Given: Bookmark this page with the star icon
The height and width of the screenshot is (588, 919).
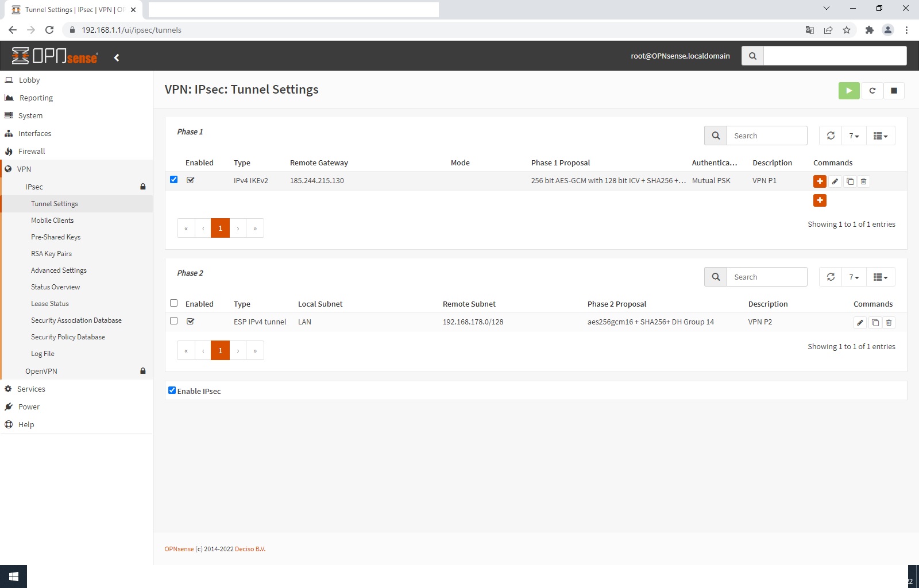Looking at the screenshot, I should pyautogui.click(x=847, y=30).
